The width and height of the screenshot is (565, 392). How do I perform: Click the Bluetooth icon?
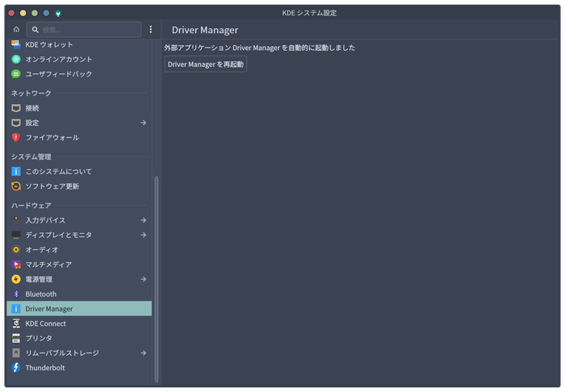tap(16, 294)
